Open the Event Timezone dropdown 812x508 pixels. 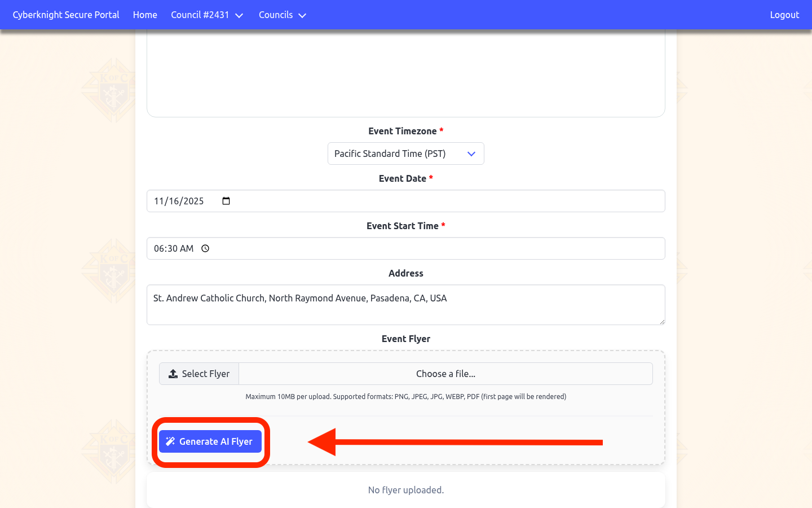coord(405,154)
